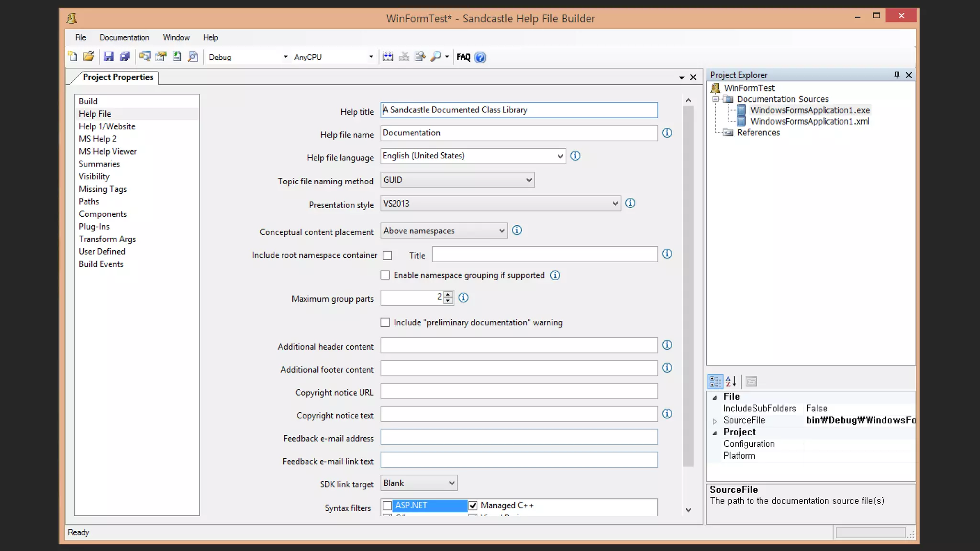The width and height of the screenshot is (980, 551).
Task: Open the Documentation menu
Action: (124, 37)
